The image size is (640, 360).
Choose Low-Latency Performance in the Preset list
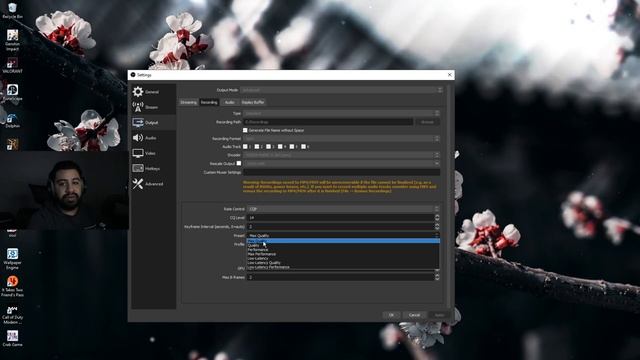pyautogui.click(x=343, y=267)
